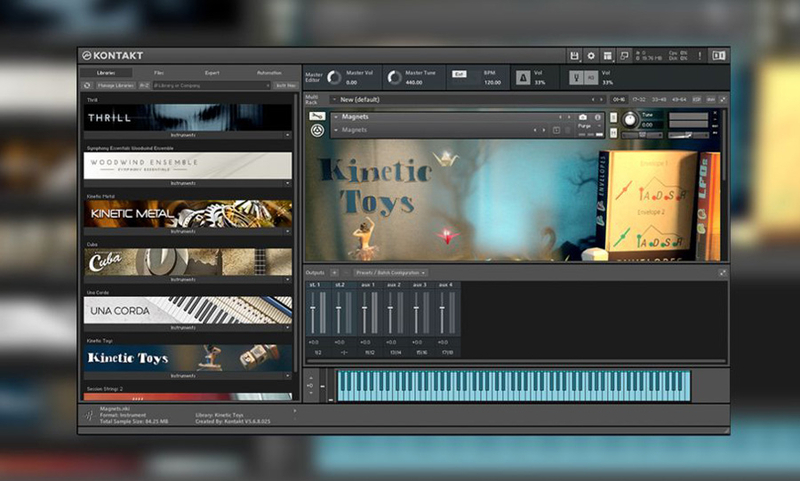Open Thrill Instruments dropdown arrow
This screenshot has width=800, height=481.
coord(288,135)
